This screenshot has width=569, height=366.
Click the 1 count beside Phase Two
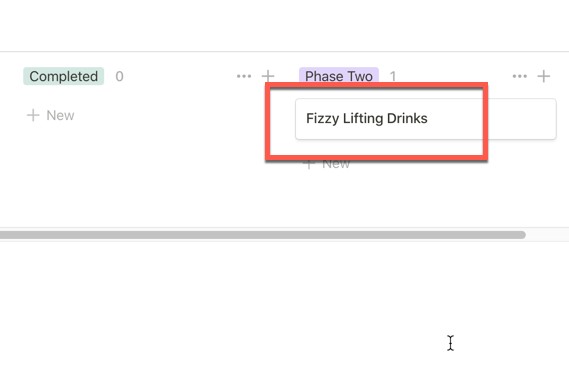coord(393,77)
